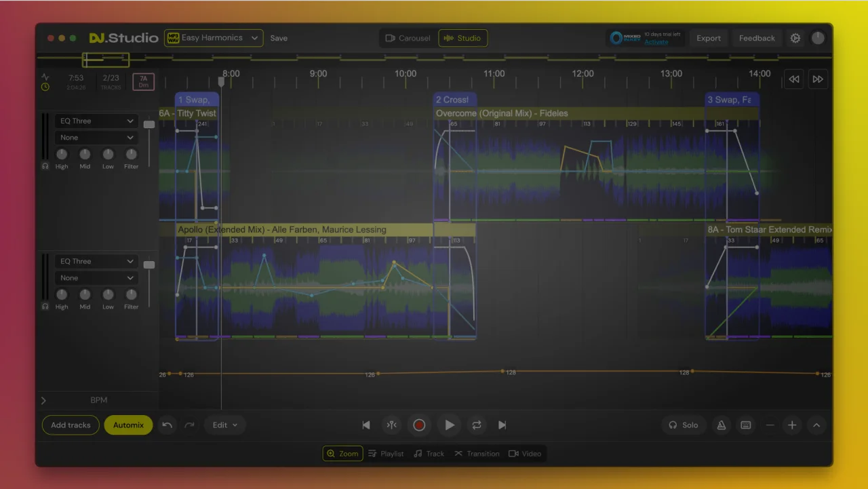868x489 pixels.
Task: Click upper deck Low EQ knob
Action: (x=108, y=154)
